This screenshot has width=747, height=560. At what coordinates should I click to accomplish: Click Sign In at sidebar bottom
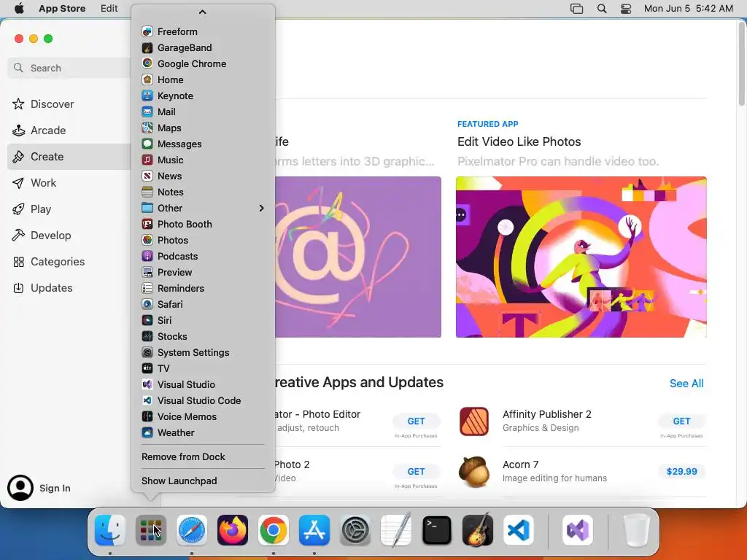pos(39,488)
